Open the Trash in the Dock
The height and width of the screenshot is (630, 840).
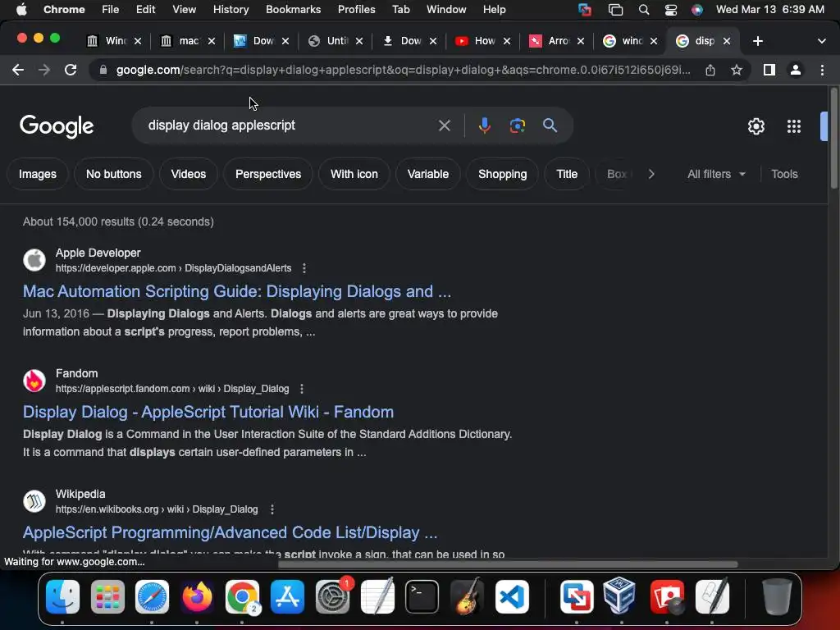[x=777, y=597]
